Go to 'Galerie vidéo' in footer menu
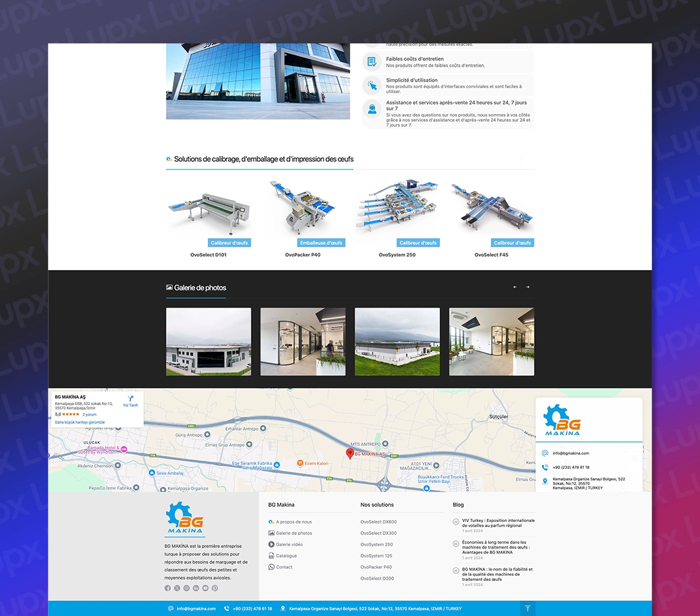The height and width of the screenshot is (616, 700). click(289, 544)
